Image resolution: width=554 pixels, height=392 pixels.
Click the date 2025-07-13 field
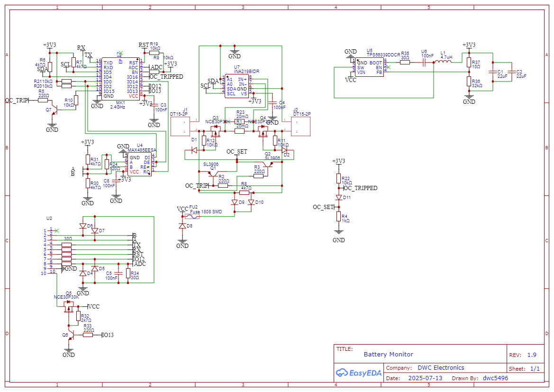point(425,378)
